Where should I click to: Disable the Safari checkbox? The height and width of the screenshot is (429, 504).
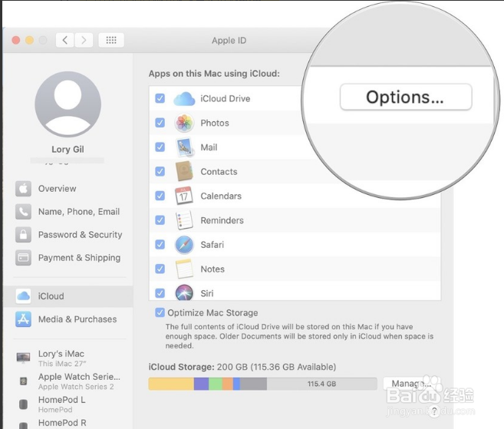(x=160, y=244)
